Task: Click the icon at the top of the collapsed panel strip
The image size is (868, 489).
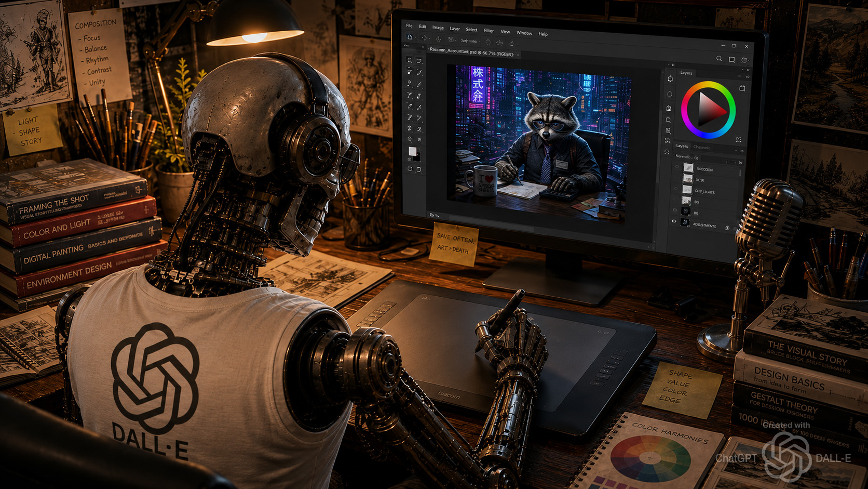Action: pyautogui.click(x=670, y=79)
